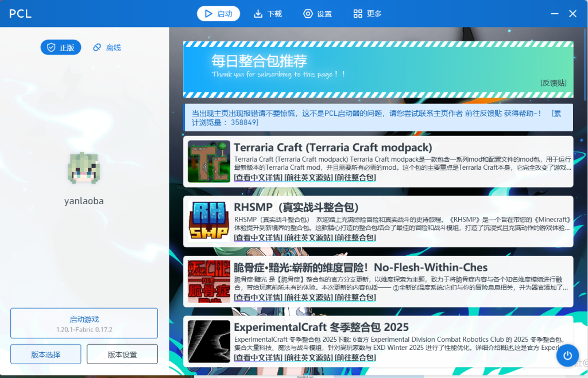Click the ExperimentalCraft modpack icon
588x378 pixels.
(209, 341)
